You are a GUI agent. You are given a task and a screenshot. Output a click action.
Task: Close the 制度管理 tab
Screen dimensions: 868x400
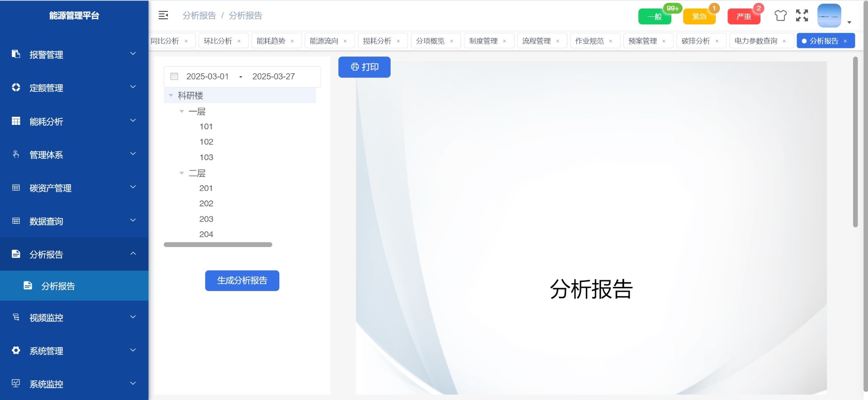point(505,41)
